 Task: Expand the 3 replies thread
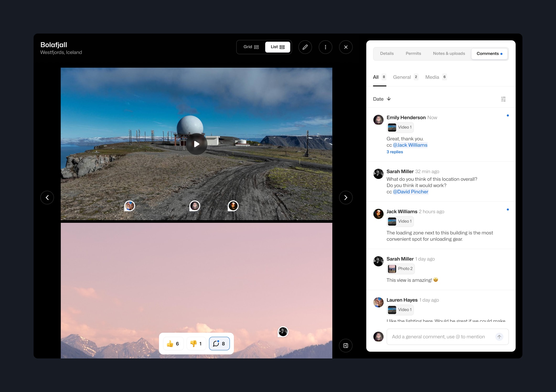pyautogui.click(x=394, y=152)
